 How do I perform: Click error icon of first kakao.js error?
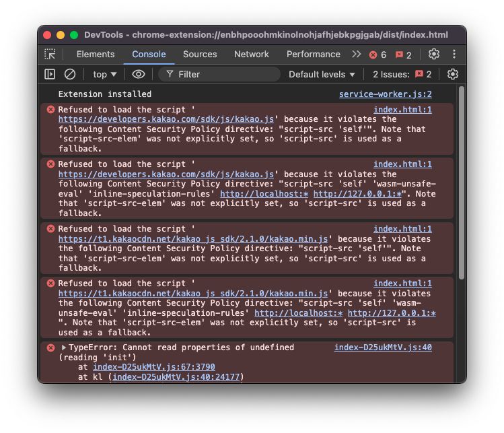[x=50, y=110]
